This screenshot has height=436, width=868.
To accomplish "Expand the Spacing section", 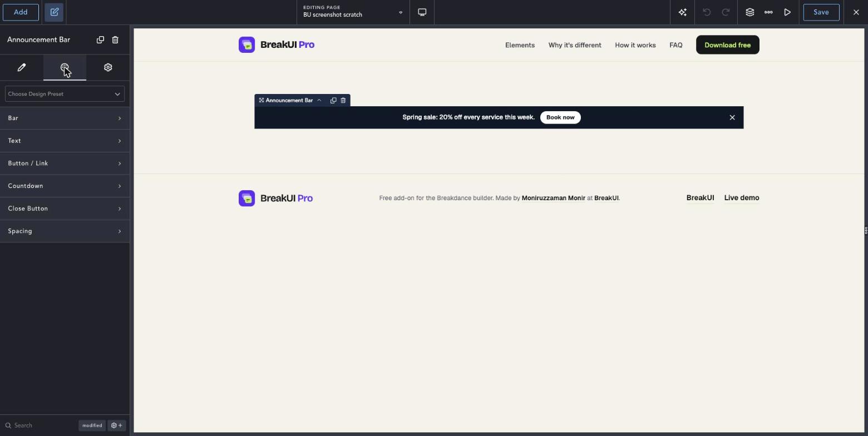I will coord(65,231).
